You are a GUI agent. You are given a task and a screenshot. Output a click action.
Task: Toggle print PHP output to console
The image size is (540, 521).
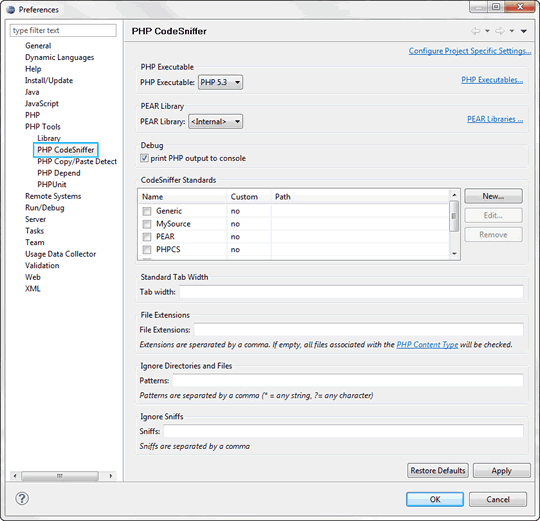(x=144, y=158)
